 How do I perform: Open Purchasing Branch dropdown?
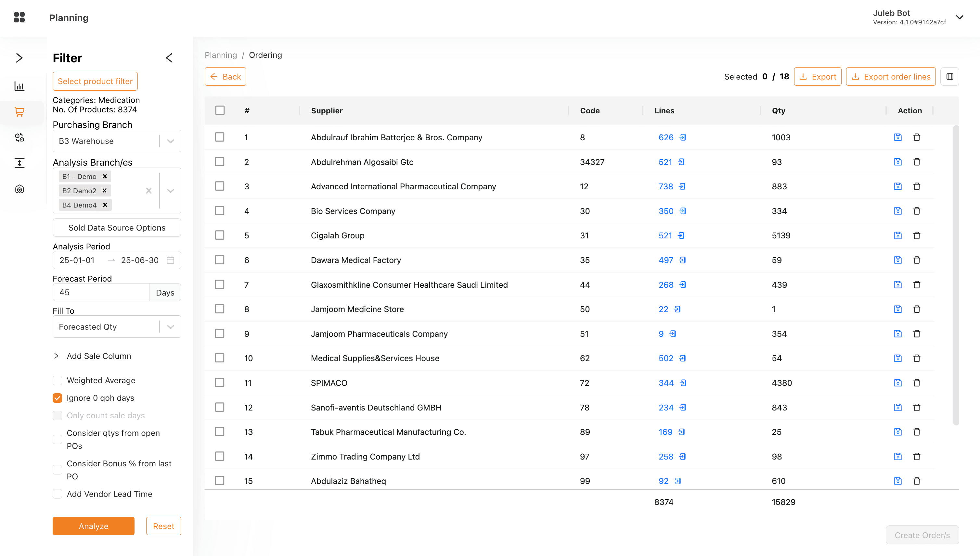[x=117, y=141]
